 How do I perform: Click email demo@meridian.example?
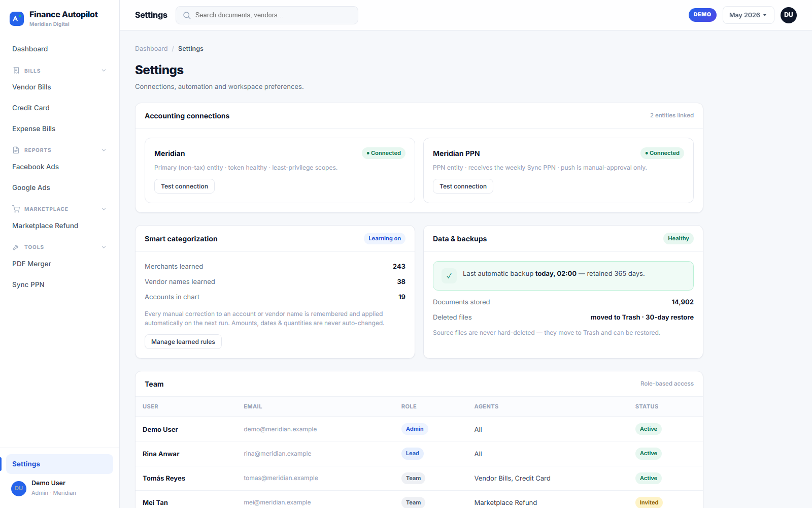pos(280,429)
